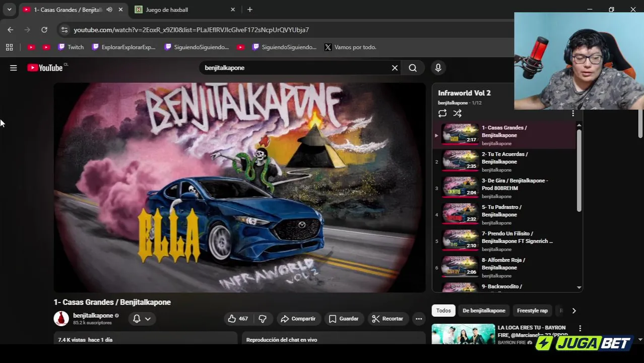Play 3- De Gira playlist item

[x=504, y=188]
